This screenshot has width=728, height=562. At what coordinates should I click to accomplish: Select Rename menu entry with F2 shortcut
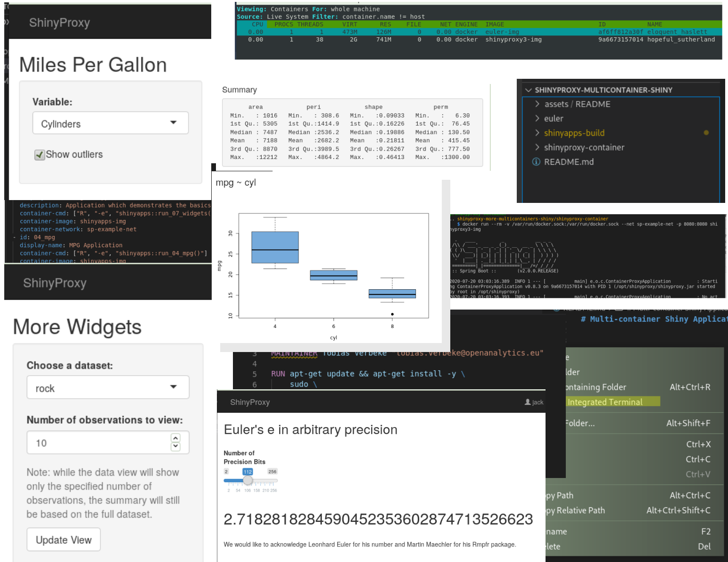pyautogui.click(x=635, y=532)
